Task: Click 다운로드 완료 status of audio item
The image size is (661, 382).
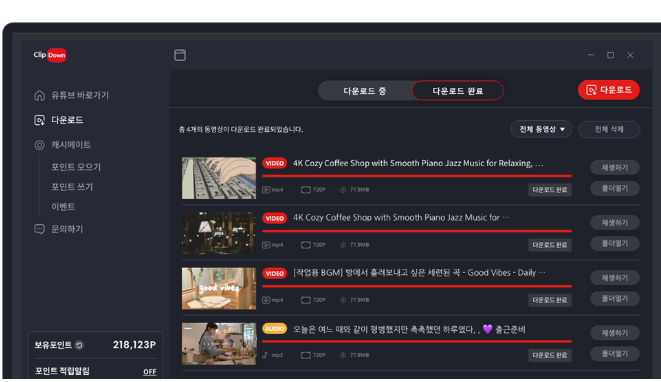Action: [550, 355]
